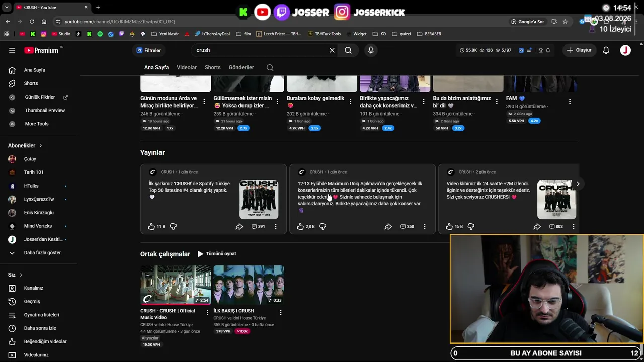Open the extension trophy icon in the header
The width and height of the screenshot is (644, 362).
coord(541,50)
